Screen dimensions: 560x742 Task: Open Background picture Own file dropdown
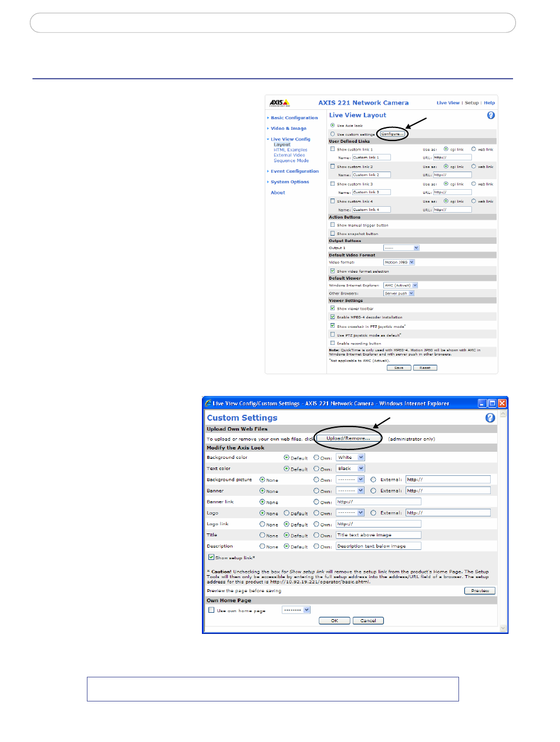[x=350, y=479]
